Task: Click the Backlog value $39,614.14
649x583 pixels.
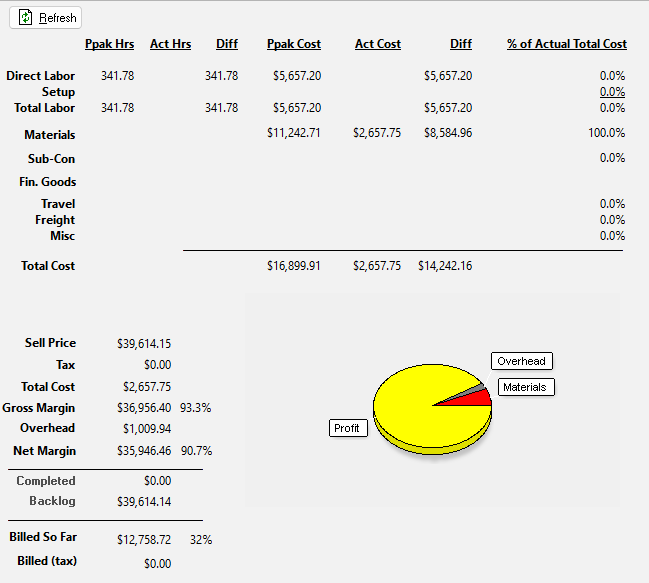Action: [x=144, y=501]
